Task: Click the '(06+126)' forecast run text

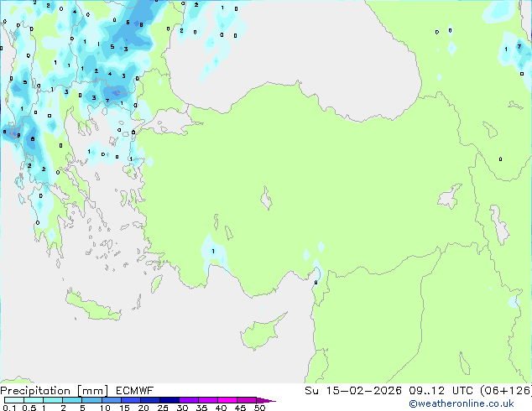Action: coord(506,391)
